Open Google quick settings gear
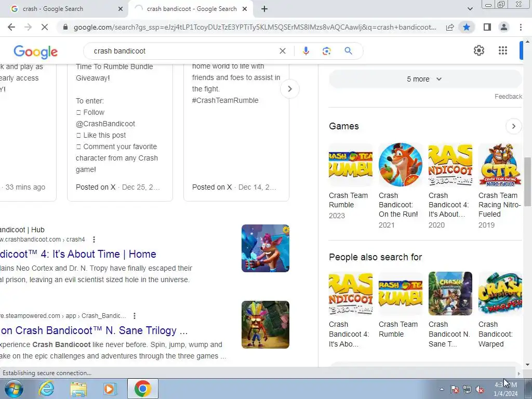Screen dimensions: 532x399 click(x=478, y=50)
